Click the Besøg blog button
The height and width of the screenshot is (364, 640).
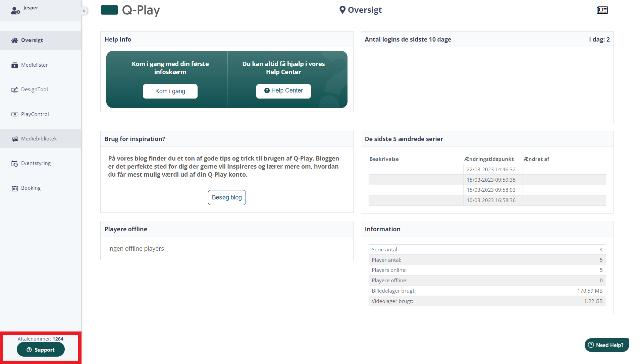pyautogui.click(x=227, y=198)
